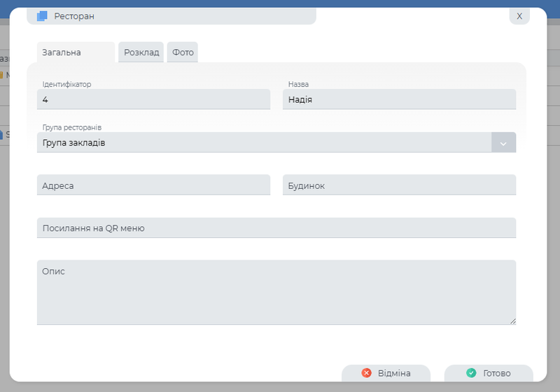The height and width of the screenshot is (392, 560).
Task: Close the dialog with the X button
Action: [x=519, y=15]
